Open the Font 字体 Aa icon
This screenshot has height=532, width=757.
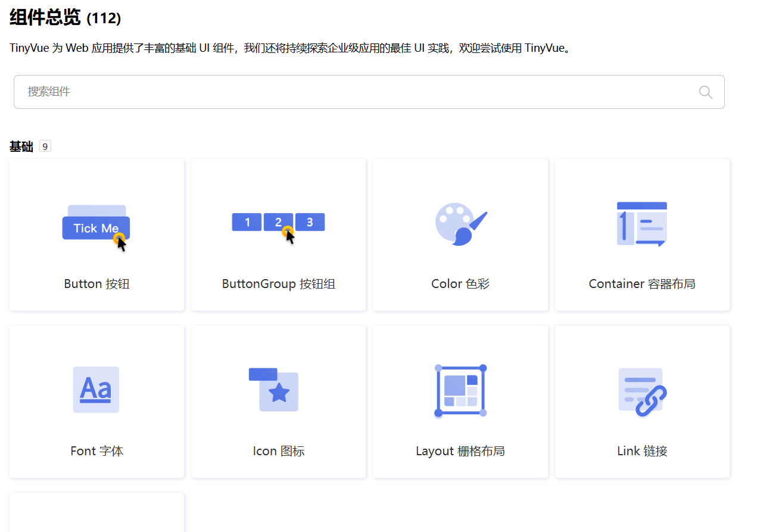[96, 390]
